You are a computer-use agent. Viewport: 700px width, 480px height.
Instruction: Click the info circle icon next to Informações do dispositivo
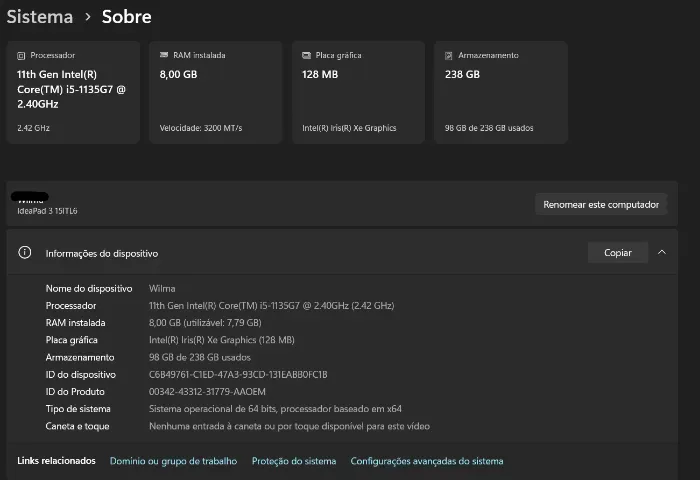[25, 253]
